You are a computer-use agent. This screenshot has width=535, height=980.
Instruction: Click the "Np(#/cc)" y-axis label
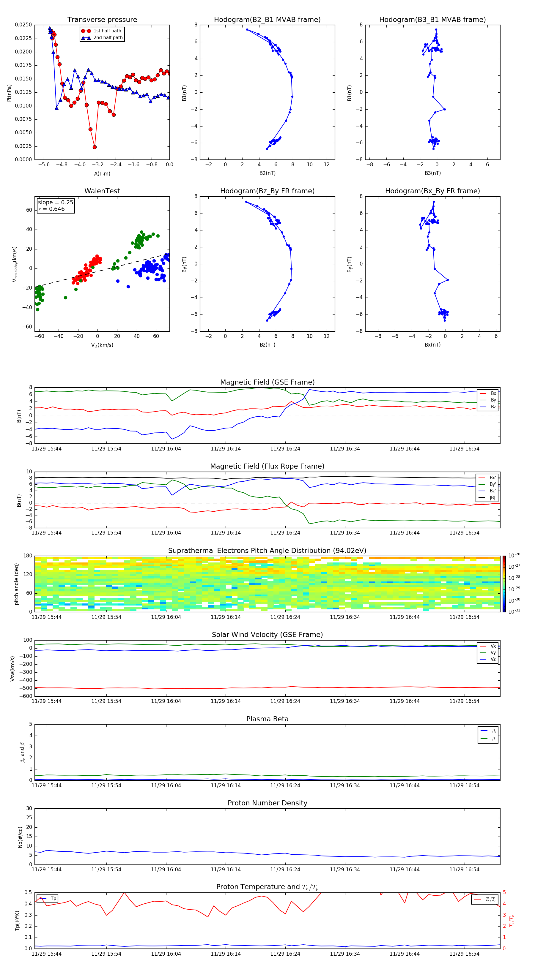(21, 837)
